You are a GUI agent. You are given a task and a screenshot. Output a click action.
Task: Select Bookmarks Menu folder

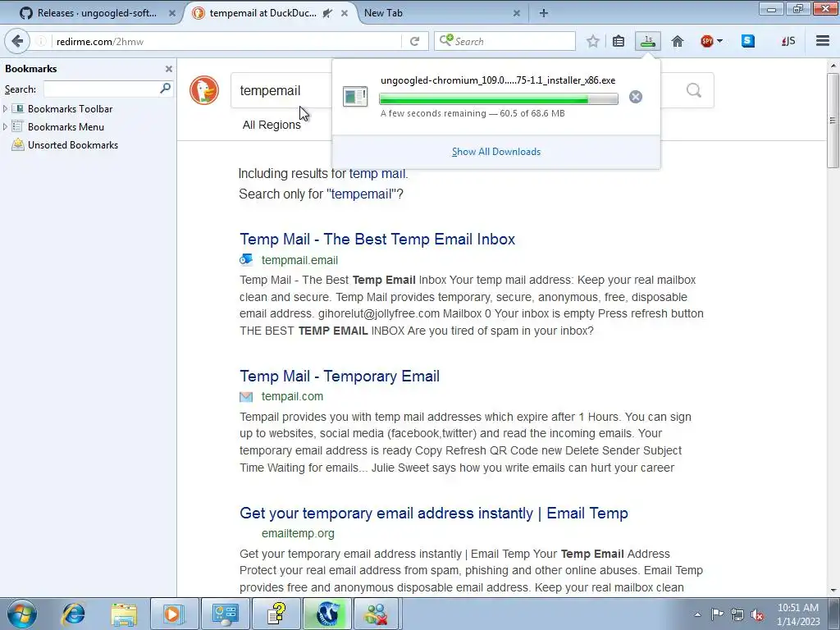click(66, 127)
